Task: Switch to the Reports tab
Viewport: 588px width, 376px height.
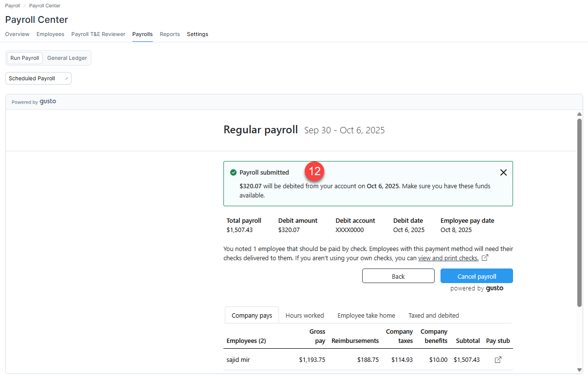Action: (x=170, y=34)
